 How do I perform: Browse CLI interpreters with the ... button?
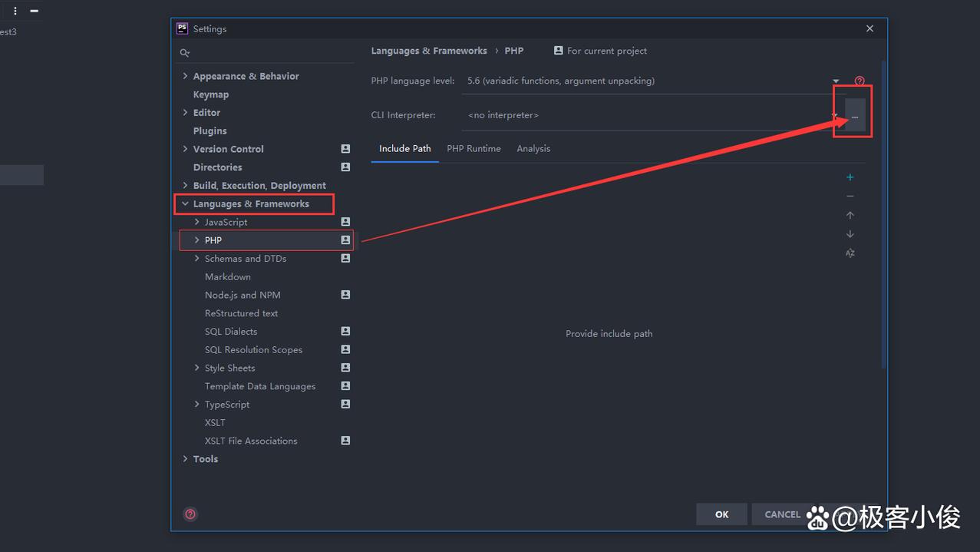pos(854,117)
